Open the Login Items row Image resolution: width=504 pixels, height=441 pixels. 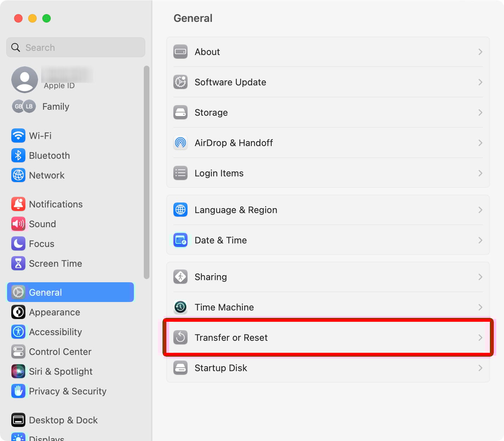[x=328, y=173]
